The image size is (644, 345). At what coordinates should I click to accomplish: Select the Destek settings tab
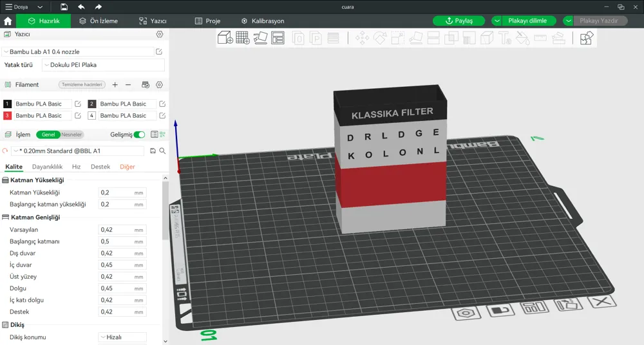(100, 167)
